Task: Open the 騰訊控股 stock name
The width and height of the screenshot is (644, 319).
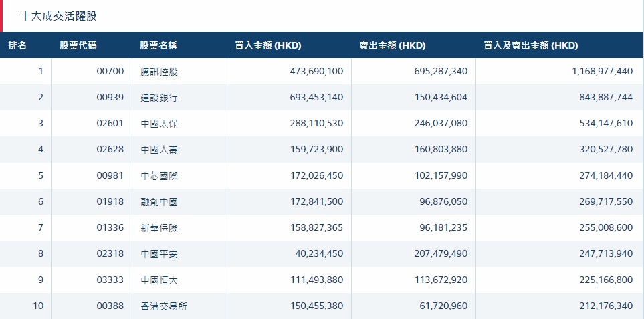Action: point(159,72)
